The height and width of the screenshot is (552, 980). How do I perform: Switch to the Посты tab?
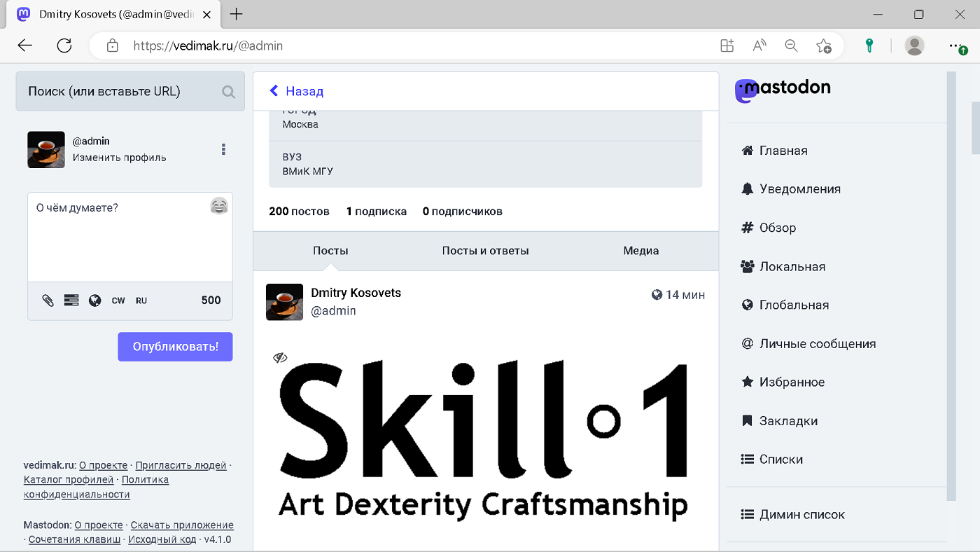[x=330, y=251]
